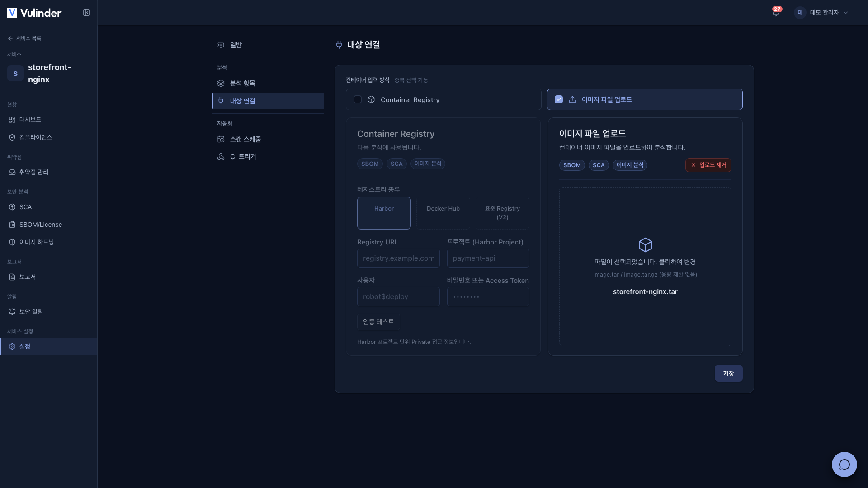This screenshot has width=868, height=488.
Task: Click 이미지 분석 tag in upload panel
Action: click(630, 165)
